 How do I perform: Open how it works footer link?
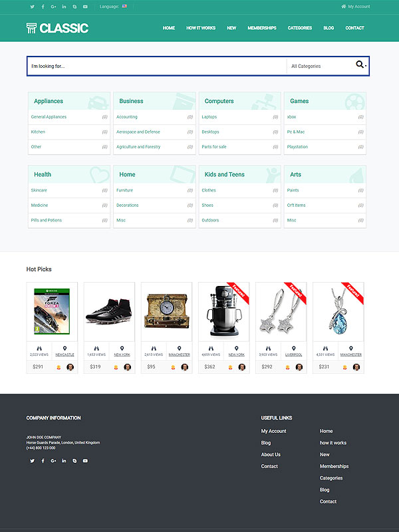tap(333, 443)
